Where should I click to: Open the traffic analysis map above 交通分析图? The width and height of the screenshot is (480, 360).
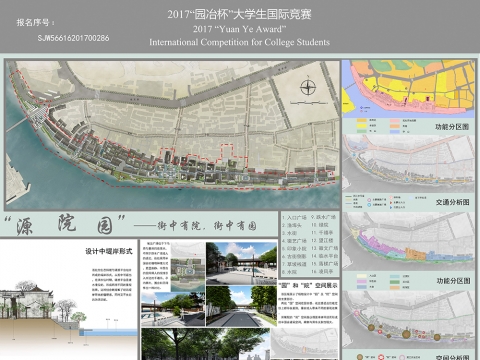click(408, 163)
